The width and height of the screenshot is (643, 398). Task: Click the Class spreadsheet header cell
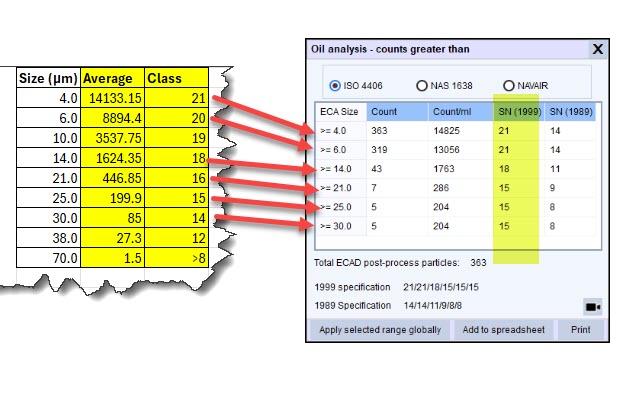coord(177,78)
